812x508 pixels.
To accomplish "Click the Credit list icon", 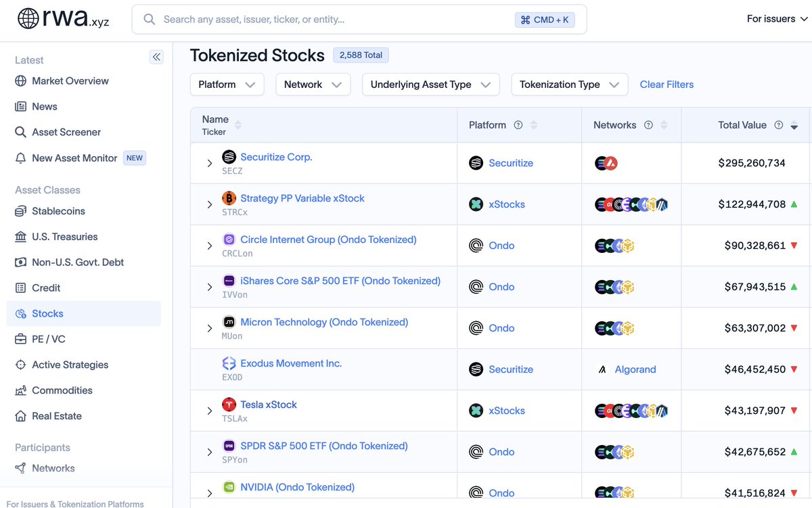I will [20, 288].
